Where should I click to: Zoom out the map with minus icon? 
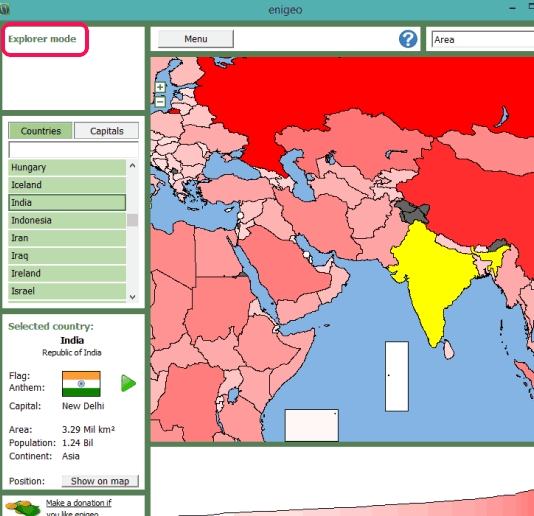(160, 101)
